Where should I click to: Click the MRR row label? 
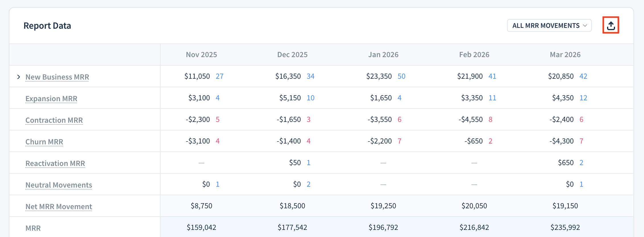coord(33,228)
